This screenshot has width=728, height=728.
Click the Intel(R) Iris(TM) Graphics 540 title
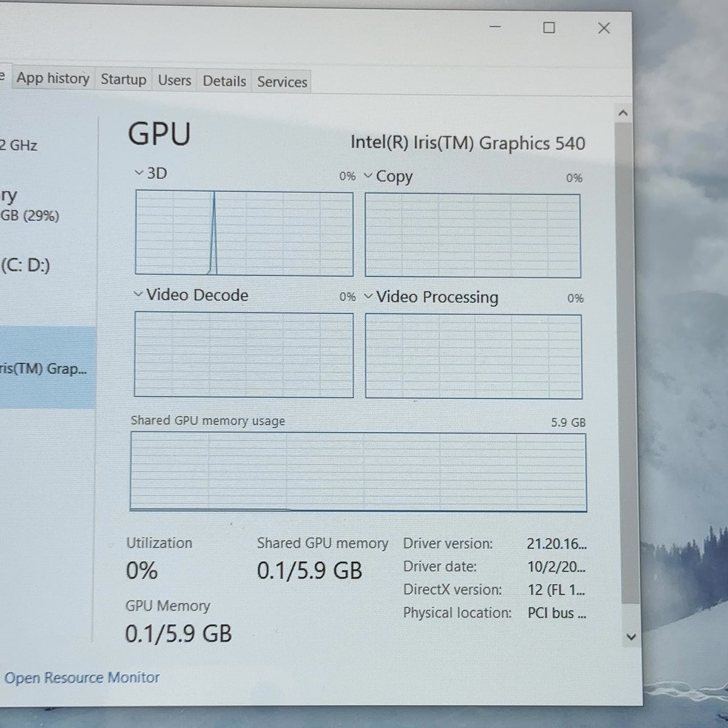(x=468, y=143)
